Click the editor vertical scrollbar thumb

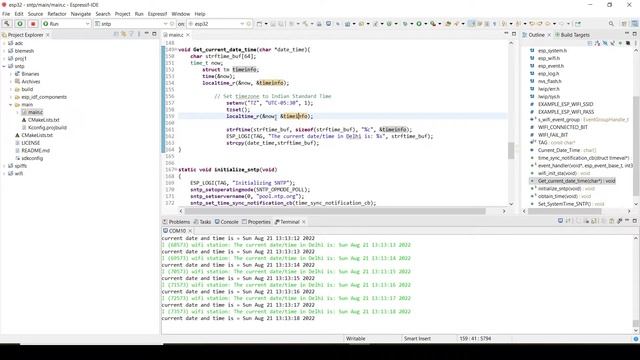[511, 151]
